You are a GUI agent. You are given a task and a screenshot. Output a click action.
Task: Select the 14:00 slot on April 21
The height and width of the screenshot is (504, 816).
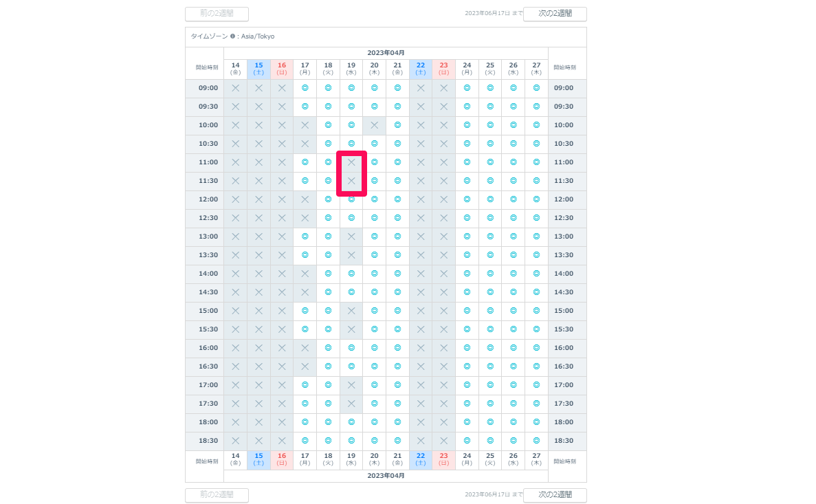397,274
